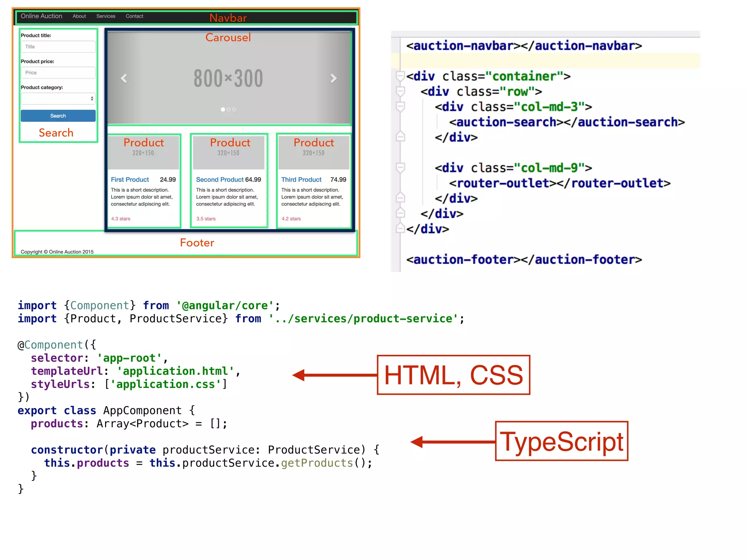
Task: Select the third carousel indicator dot
Action: click(234, 109)
